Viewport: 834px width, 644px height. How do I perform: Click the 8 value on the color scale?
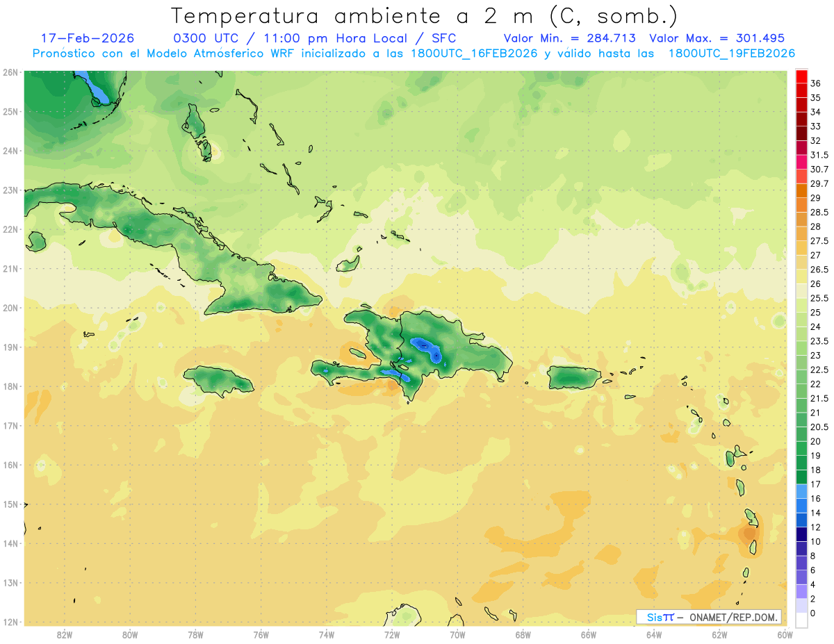coord(813,556)
